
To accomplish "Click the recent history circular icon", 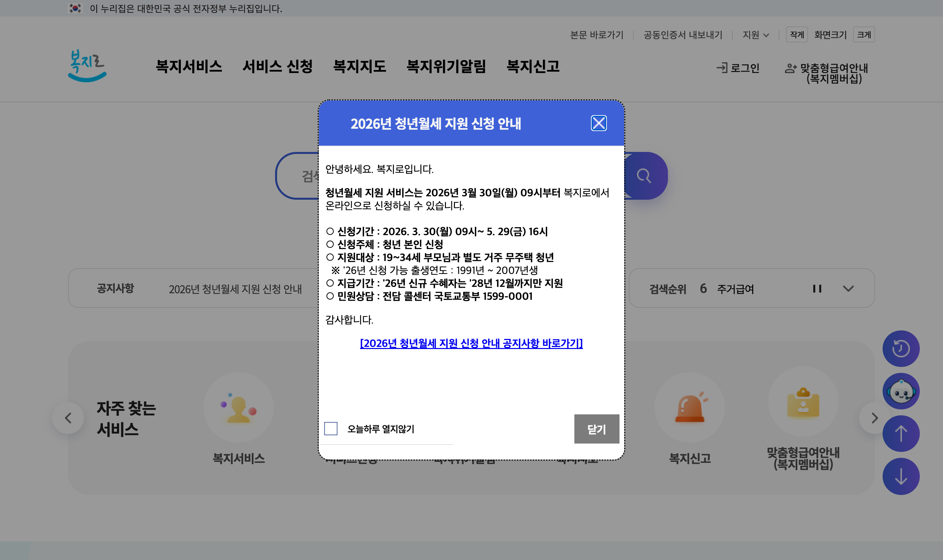I will point(901,348).
